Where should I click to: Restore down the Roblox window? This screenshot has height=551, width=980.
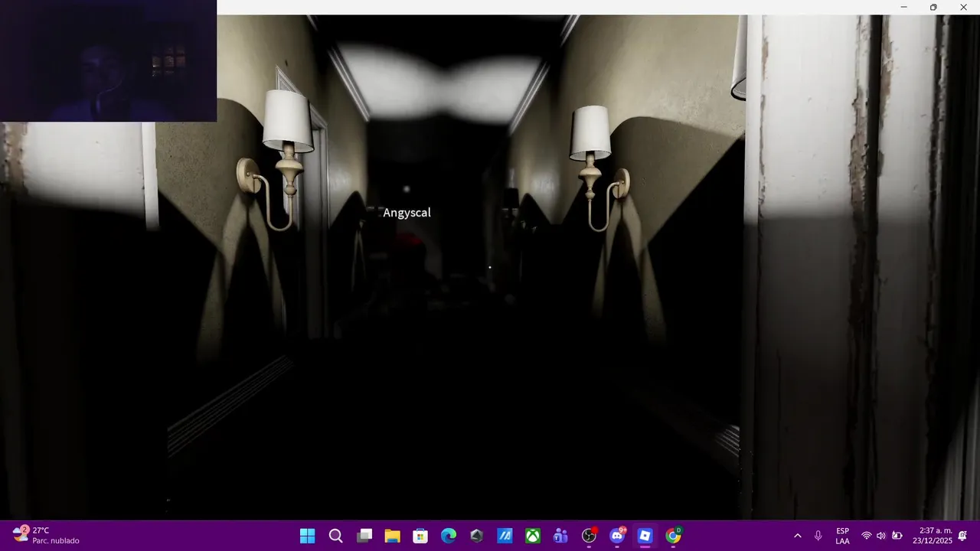(933, 7)
